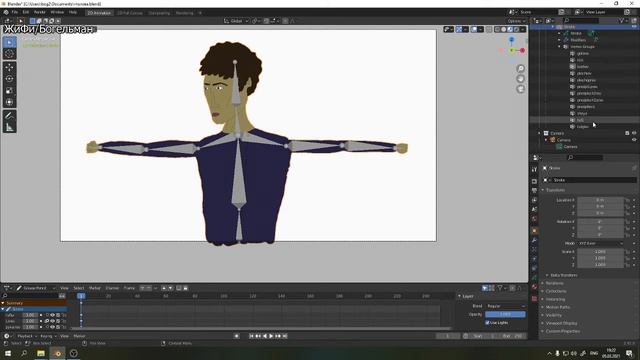The width and height of the screenshot is (640, 360).
Task: Hide the Camera collection with its eye icon
Action: coord(634,133)
